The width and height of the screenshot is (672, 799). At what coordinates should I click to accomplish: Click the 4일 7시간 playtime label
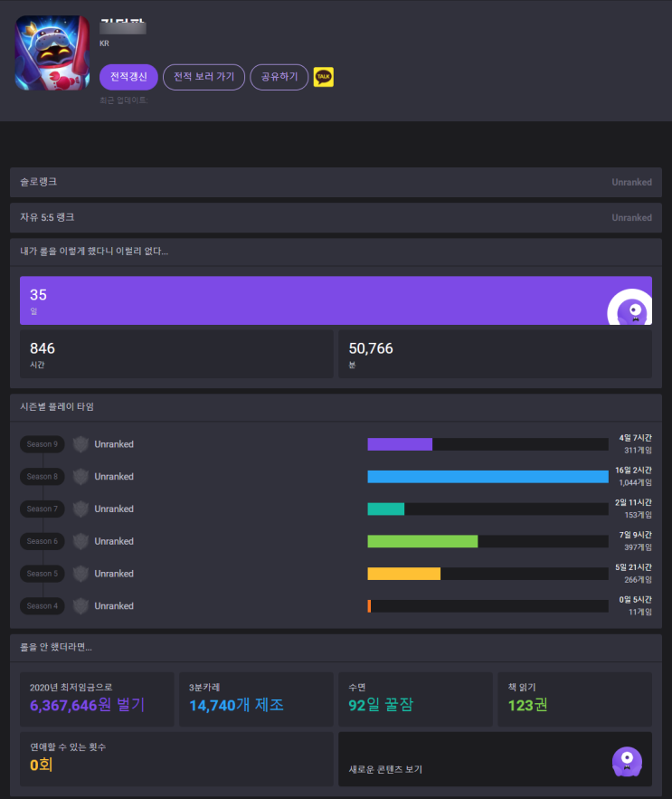point(635,438)
